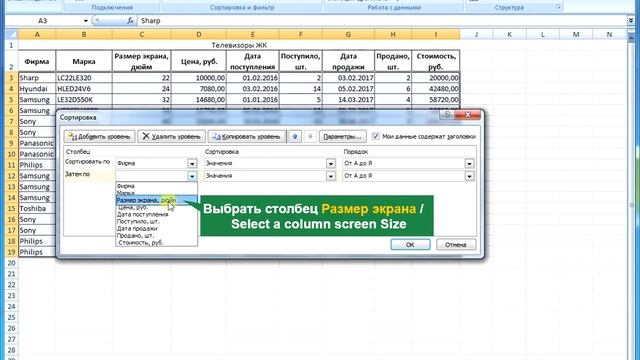The image size is (640, 360).
Task: Click the Name Box showing A3
Action: 43,20
